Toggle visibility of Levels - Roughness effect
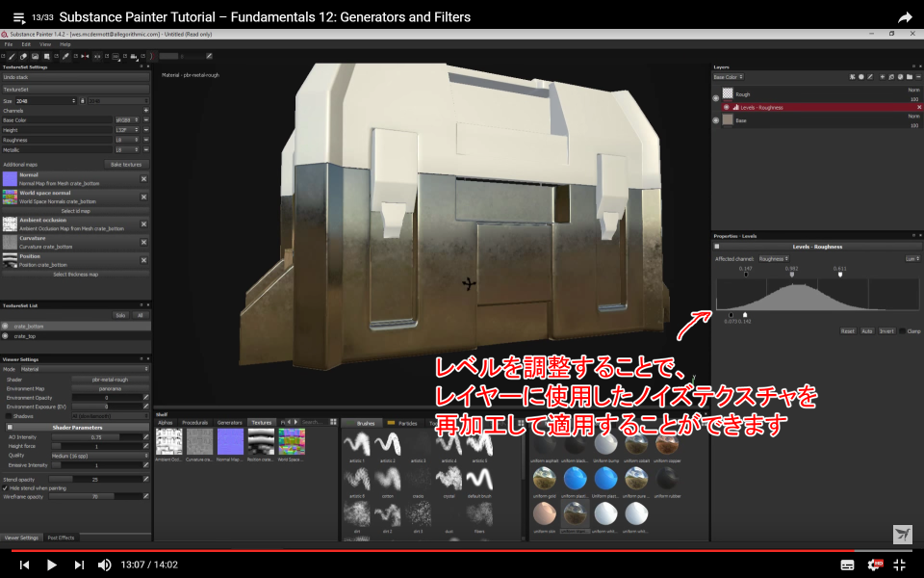The width and height of the screenshot is (924, 578). (x=727, y=107)
